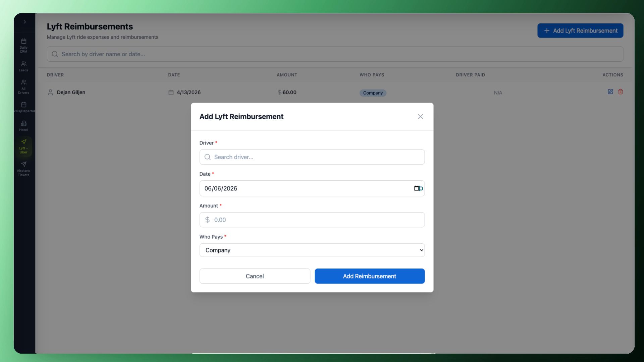The height and width of the screenshot is (362, 644).
Task: Click the blue Add Reimbursement button
Action: 370,276
